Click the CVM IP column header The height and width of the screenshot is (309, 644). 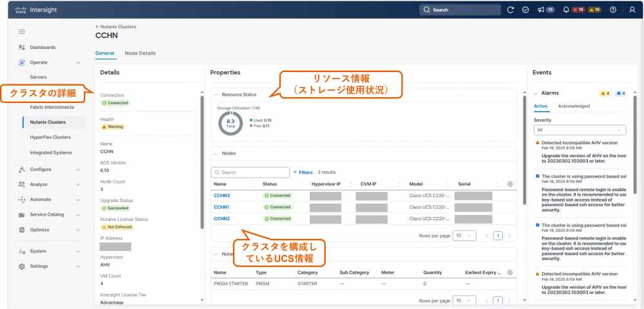tap(368, 184)
